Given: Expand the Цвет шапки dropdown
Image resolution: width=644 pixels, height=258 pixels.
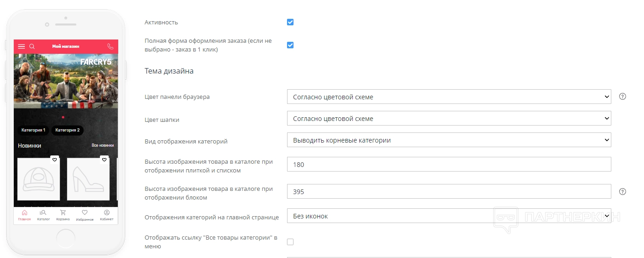Looking at the screenshot, I should pos(448,119).
